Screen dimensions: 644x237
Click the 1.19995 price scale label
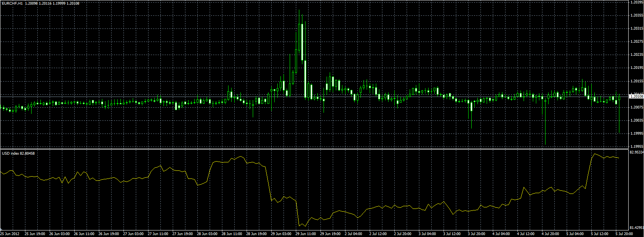(x=637, y=134)
